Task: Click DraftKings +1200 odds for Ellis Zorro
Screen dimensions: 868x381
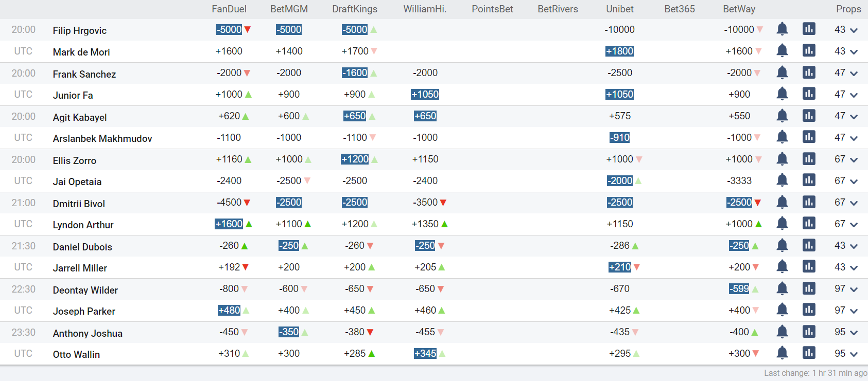Action: tap(355, 159)
